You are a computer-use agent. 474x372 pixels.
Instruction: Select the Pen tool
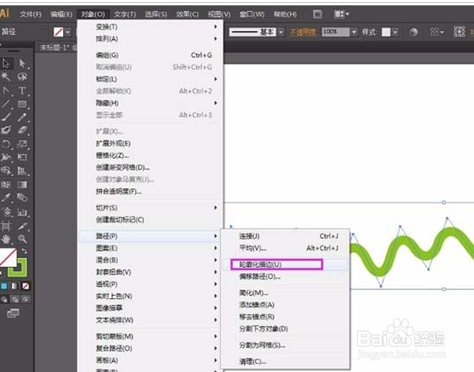point(6,91)
